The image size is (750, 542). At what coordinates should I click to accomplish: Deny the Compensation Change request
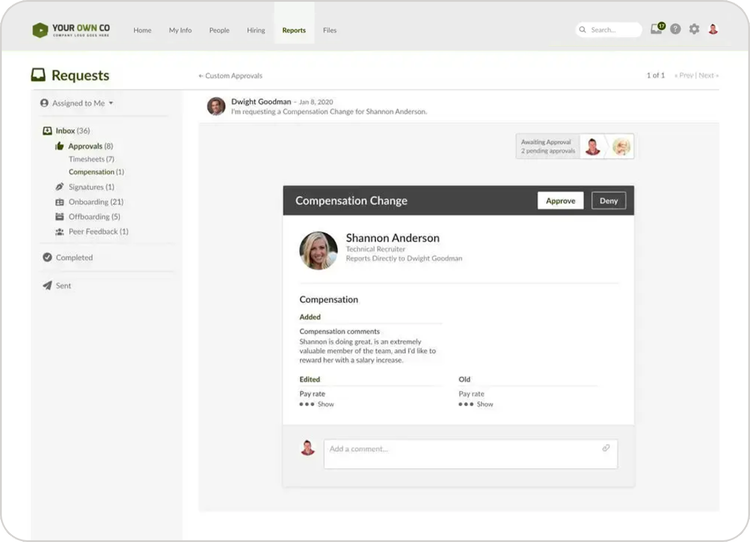608,201
